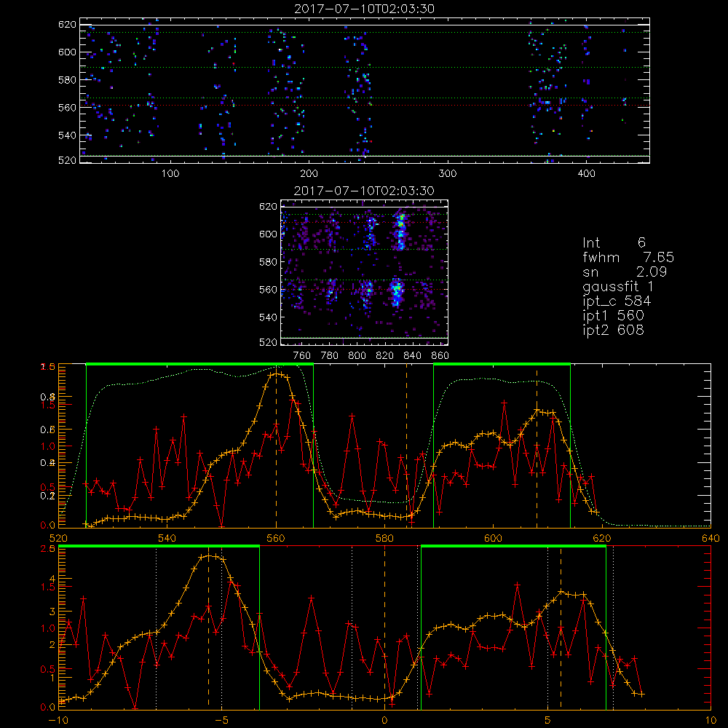
Task: Click the 100 x-axis label on top plot
Action: point(170,174)
